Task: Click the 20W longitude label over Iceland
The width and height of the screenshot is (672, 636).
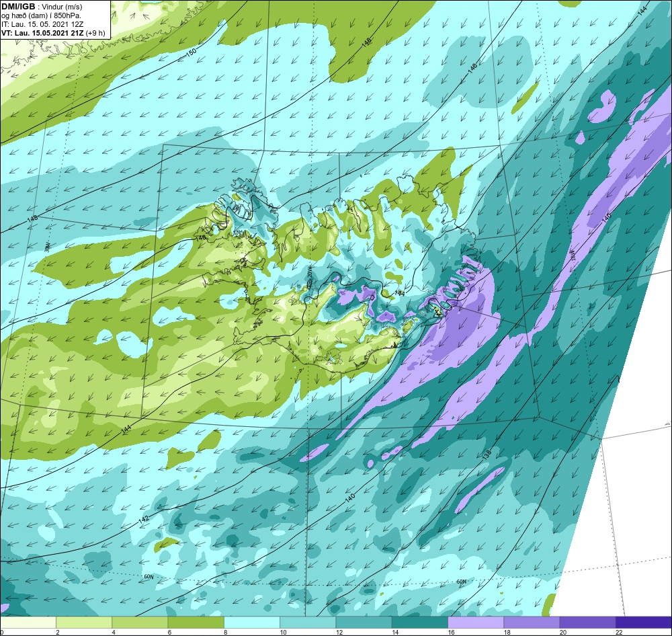Action: pyautogui.click(x=309, y=272)
